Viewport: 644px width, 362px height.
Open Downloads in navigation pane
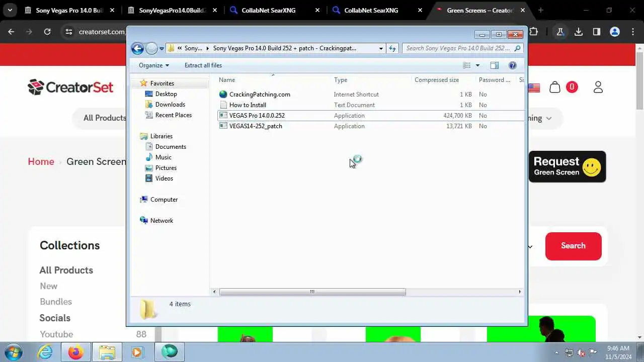(x=170, y=105)
